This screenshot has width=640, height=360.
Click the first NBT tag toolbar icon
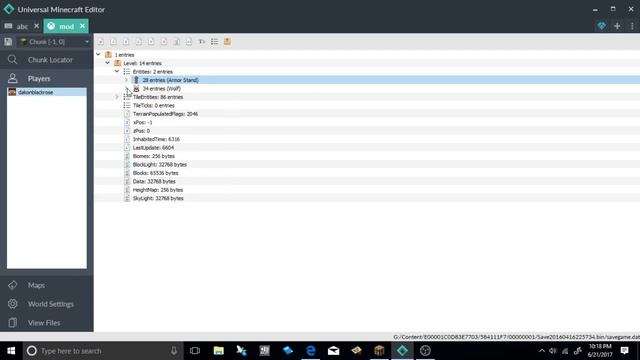[101, 42]
